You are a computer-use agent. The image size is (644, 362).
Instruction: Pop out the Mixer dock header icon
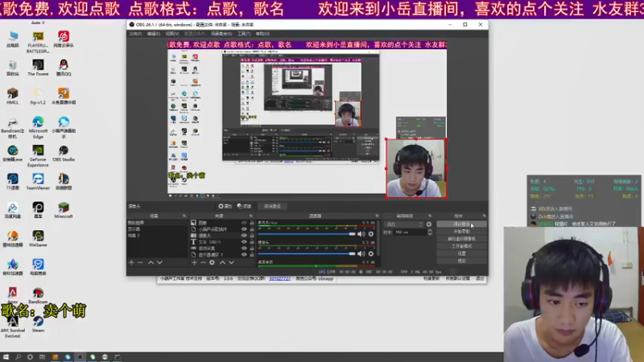[x=377, y=216]
